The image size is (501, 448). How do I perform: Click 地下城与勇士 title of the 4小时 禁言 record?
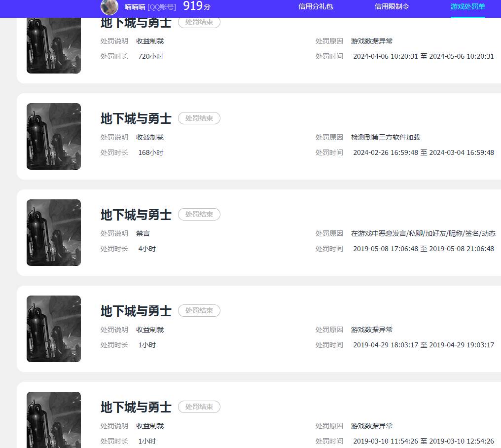click(x=136, y=215)
